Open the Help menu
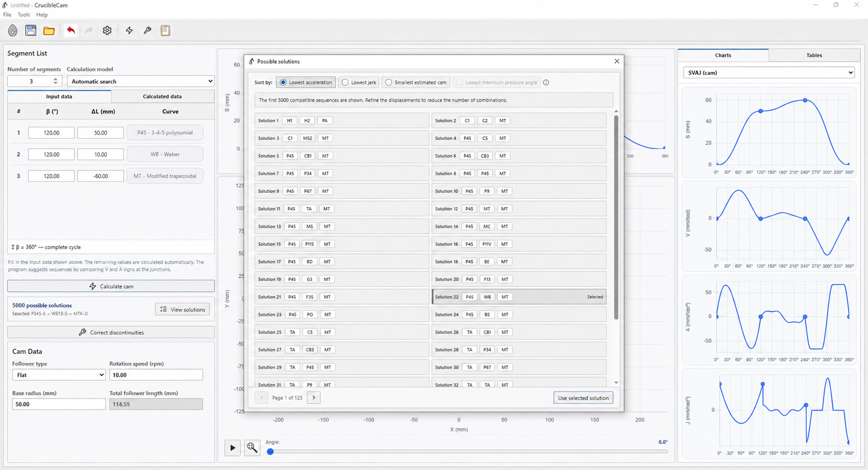Viewport: 868px width, 470px height. click(42, 15)
